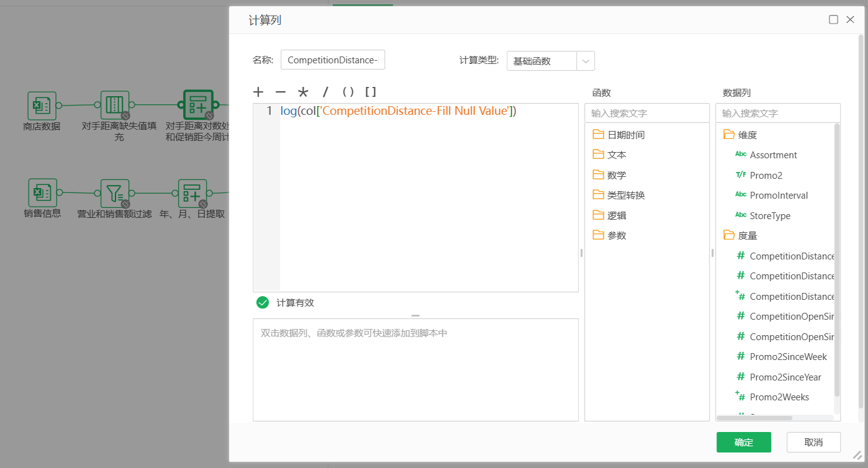Expand the 日期时间 function folder
The height and width of the screenshot is (468, 868).
tap(625, 135)
